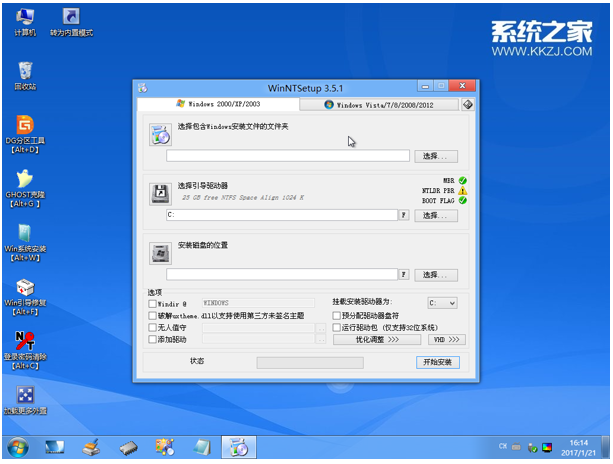Select the WinNTSetup taskbar button
Image resolution: width=613 pixels, height=464 pixels.
coord(239,447)
